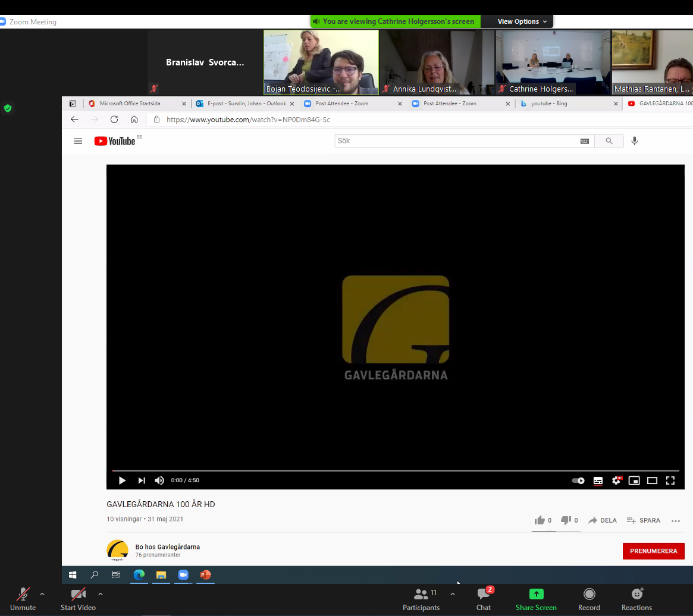Open the Chat panel with 2 unread
The height and width of the screenshot is (616, 693).
tap(484, 599)
